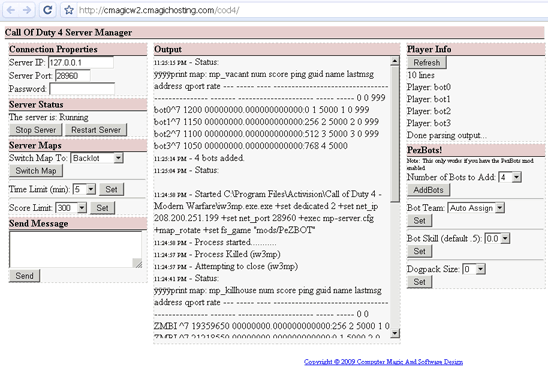Bookmark page with the star icon

click(69, 10)
